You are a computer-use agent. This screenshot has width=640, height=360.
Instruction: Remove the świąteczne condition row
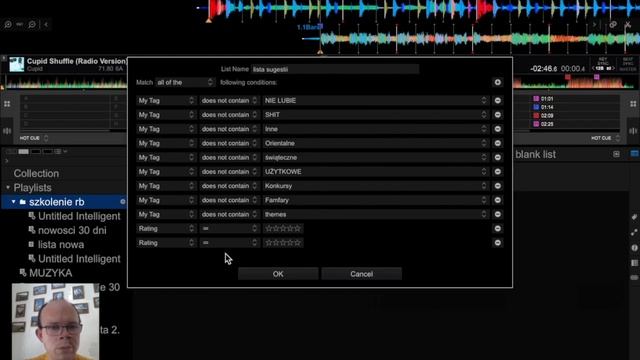click(x=498, y=158)
